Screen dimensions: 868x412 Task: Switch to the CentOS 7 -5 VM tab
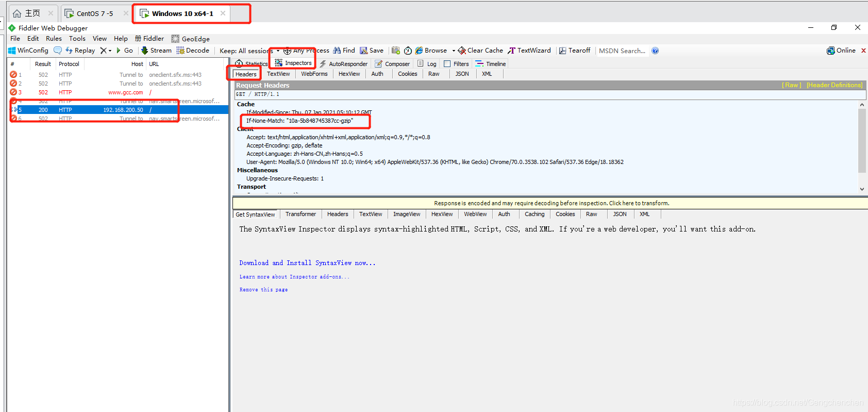(x=94, y=13)
